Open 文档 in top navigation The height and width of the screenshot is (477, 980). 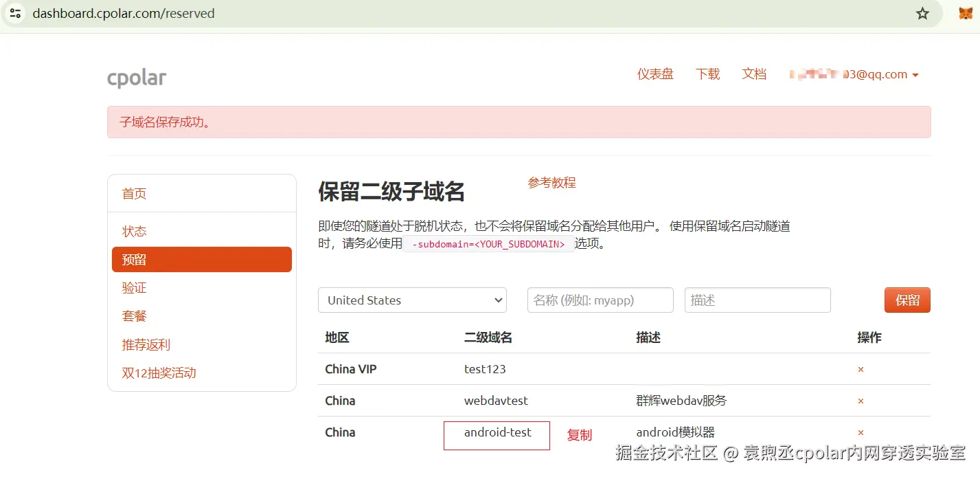pyautogui.click(x=754, y=74)
